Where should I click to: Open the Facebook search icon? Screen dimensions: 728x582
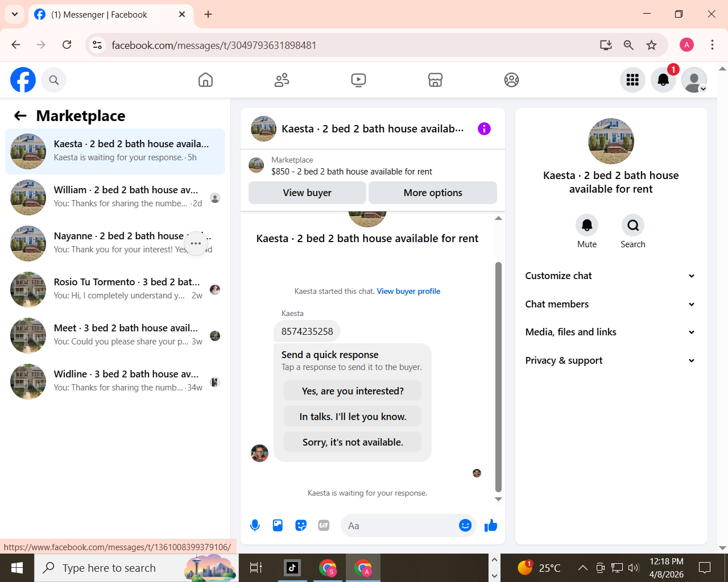pos(54,80)
